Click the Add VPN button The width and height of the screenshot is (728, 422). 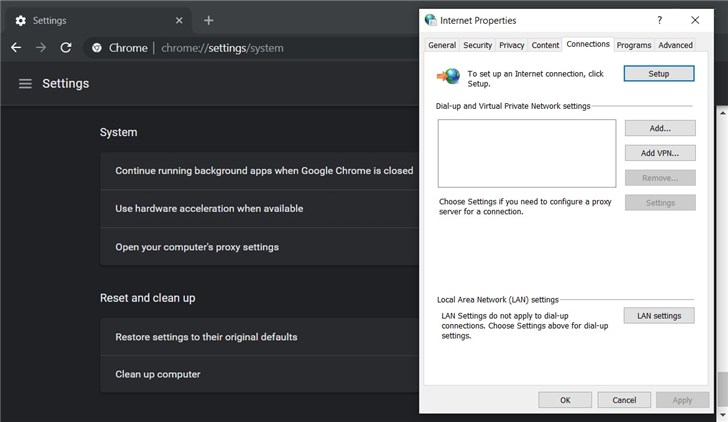click(659, 153)
